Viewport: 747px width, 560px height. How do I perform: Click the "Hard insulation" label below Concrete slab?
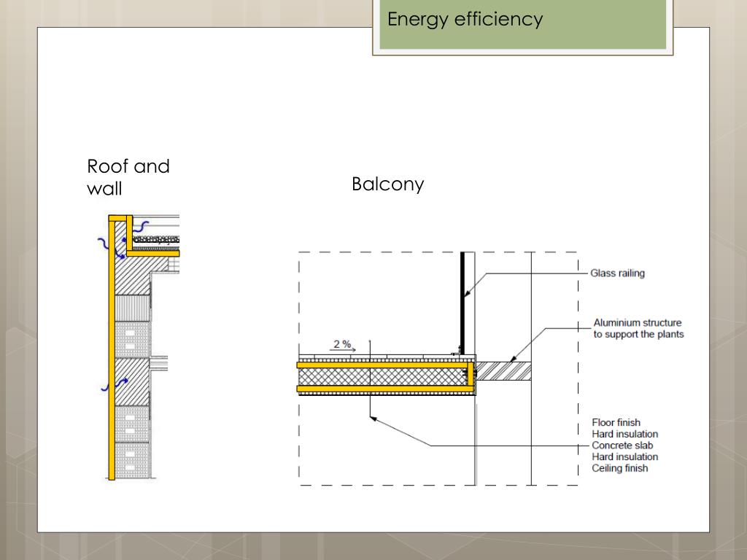click(x=624, y=457)
